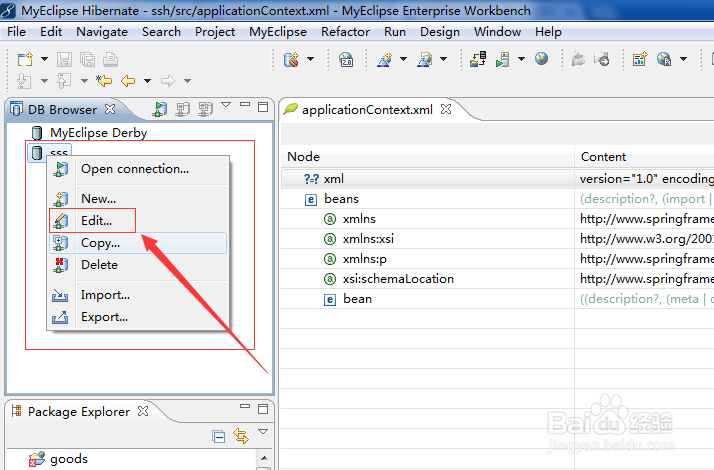Click the Save toolbar icon
The image size is (714, 470).
[x=64, y=59]
